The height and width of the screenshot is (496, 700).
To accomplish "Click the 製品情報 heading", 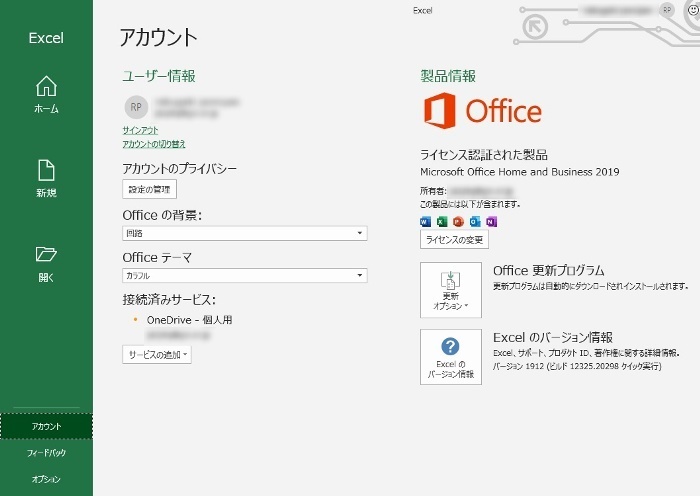I will tap(448, 76).
